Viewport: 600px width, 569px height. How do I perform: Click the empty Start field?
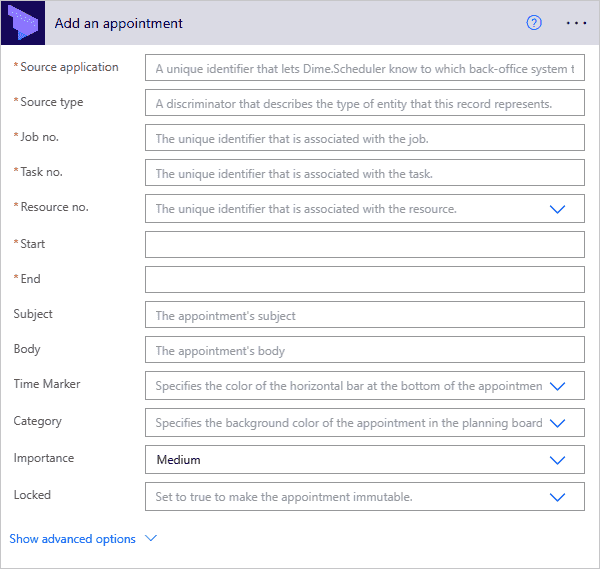(x=365, y=245)
